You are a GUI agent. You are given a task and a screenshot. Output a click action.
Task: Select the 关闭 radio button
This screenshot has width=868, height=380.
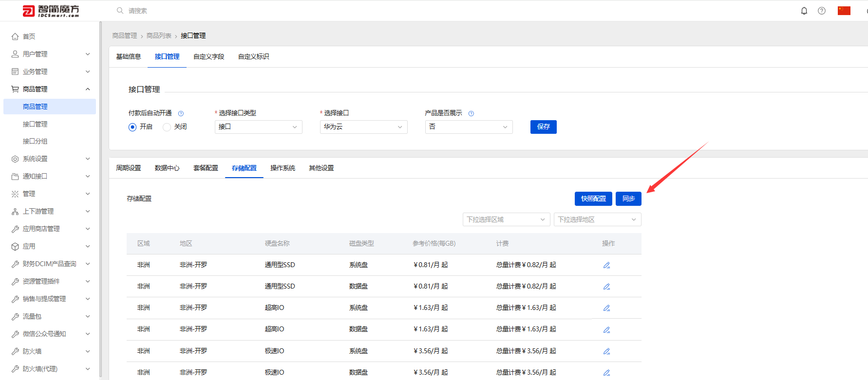pyautogui.click(x=167, y=127)
